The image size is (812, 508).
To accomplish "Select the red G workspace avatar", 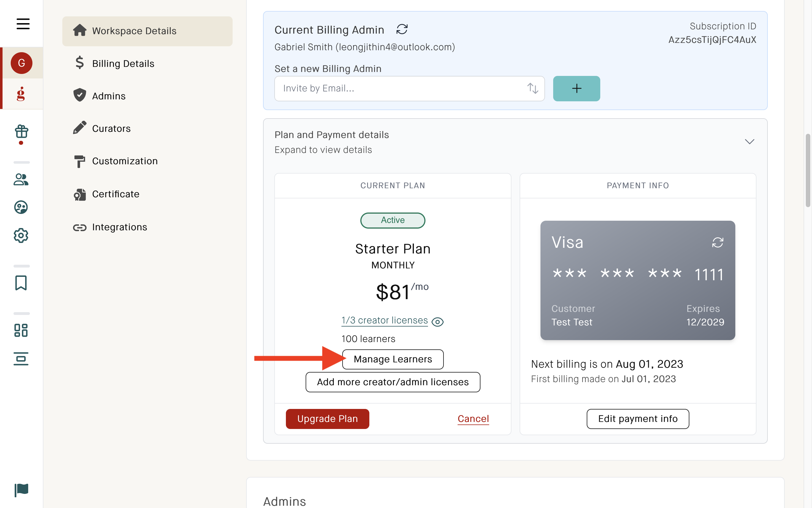I will [21, 63].
